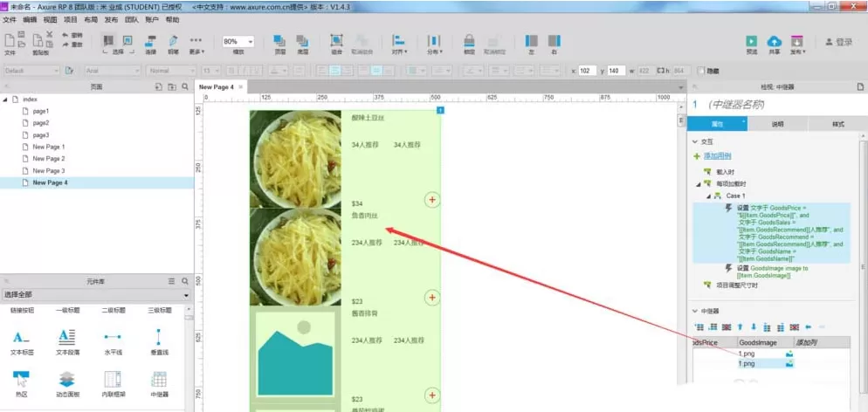This screenshot has height=412, width=868.
Task: Click the 重做 redo button
Action: click(x=72, y=45)
